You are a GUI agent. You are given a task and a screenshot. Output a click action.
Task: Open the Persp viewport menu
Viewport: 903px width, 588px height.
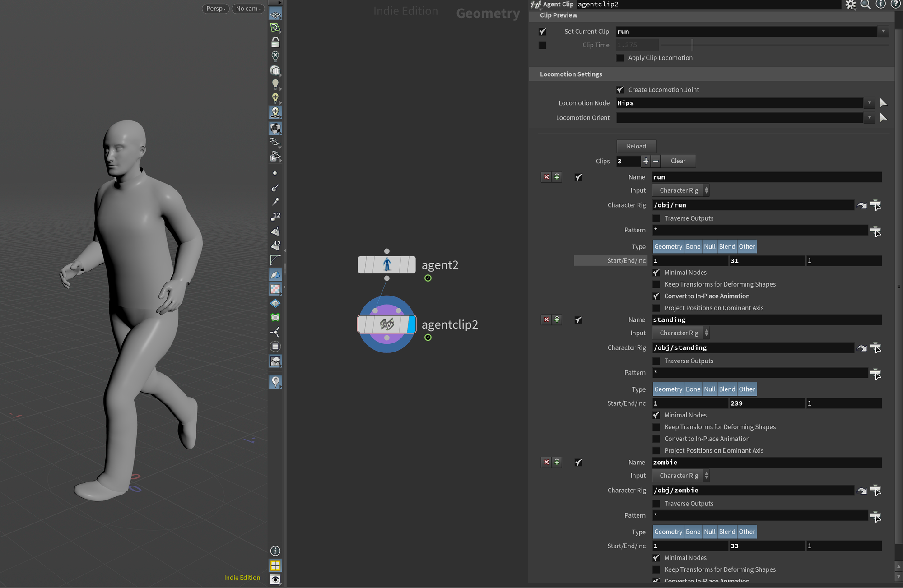tap(216, 9)
